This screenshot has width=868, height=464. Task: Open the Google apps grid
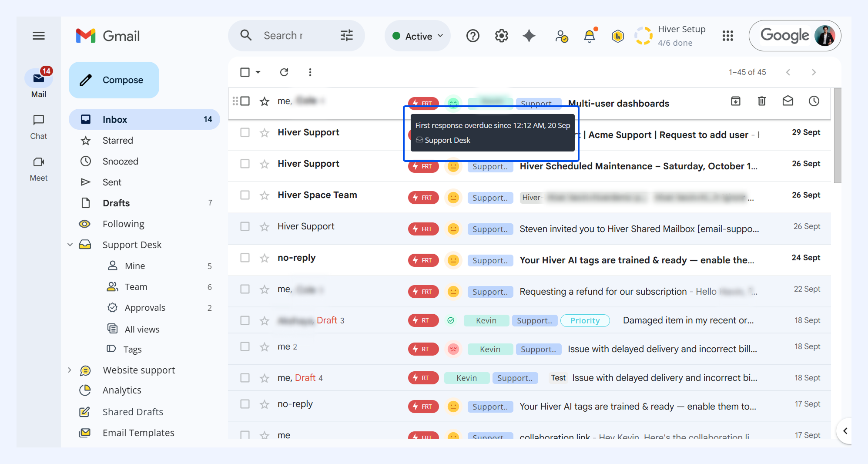click(x=728, y=36)
